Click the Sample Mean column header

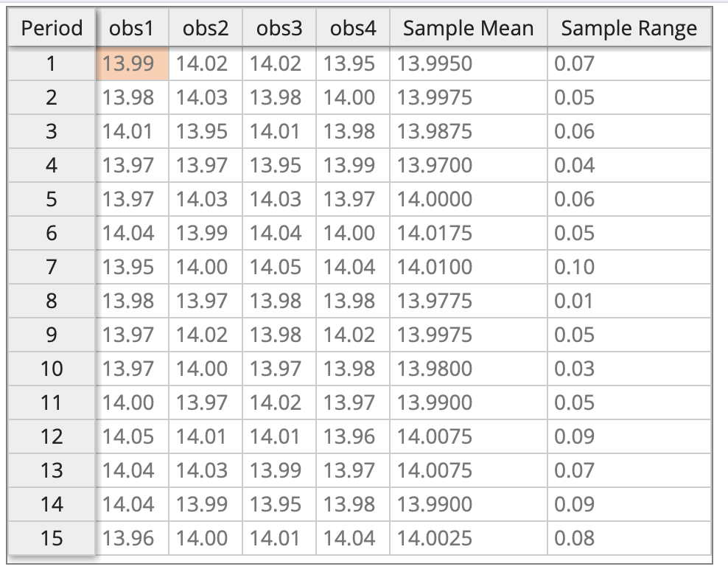point(469,29)
